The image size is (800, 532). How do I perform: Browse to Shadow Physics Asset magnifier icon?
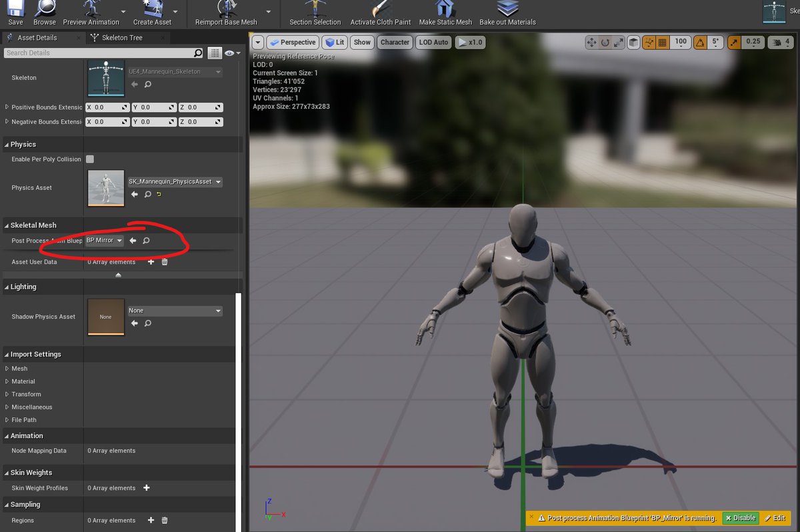click(x=147, y=323)
